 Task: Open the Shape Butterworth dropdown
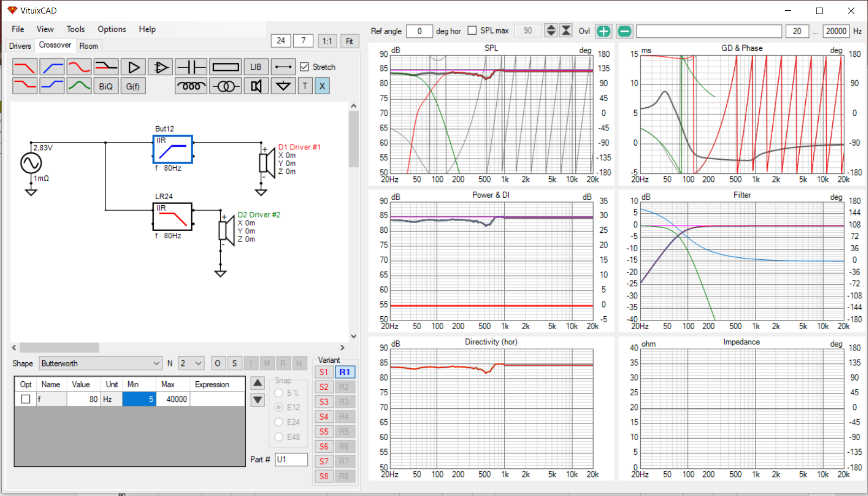[101, 363]
